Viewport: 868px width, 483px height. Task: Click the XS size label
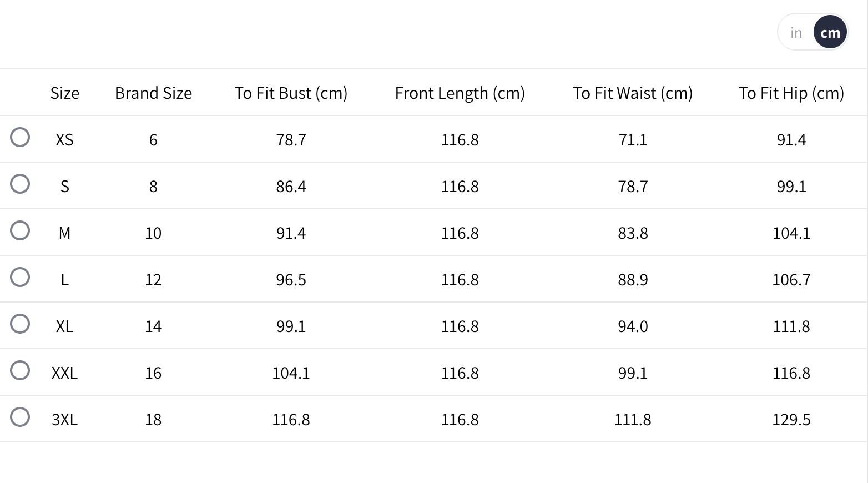click(x=64, y=140)
